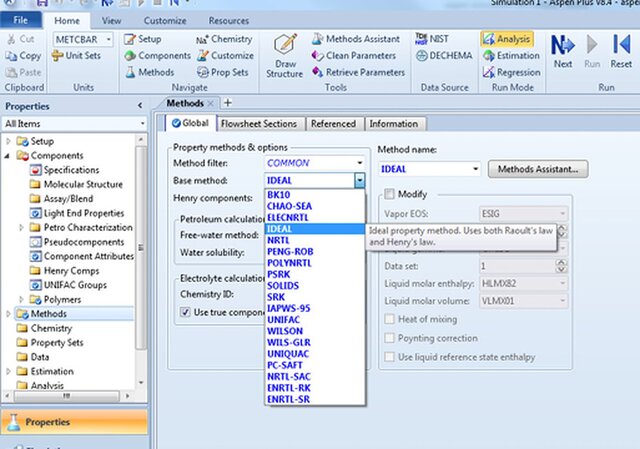640x449 pixels.
Task: Click Clean Parameters tool
Action: click(x=353, y=56)
